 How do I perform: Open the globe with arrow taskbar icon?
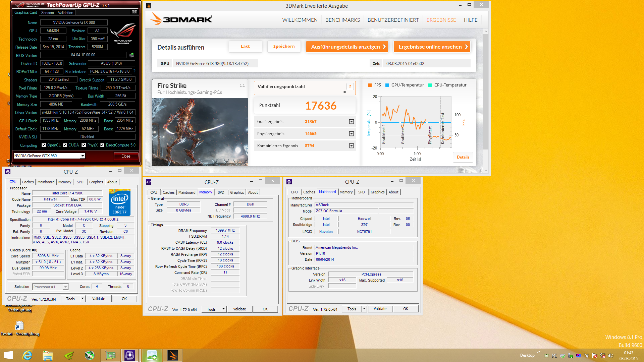click(90, 355)
